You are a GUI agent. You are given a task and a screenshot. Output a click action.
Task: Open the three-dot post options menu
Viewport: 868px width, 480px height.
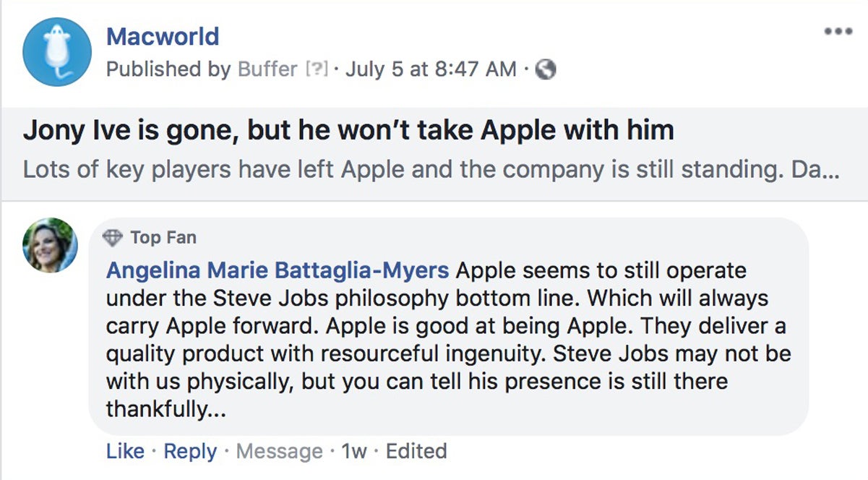coord(838,32)
